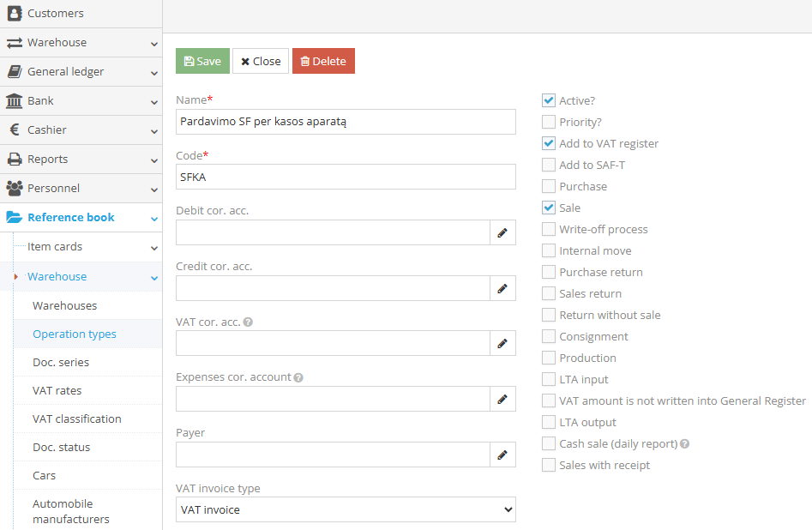Open VAT rates from the menu

click(58, 390)
